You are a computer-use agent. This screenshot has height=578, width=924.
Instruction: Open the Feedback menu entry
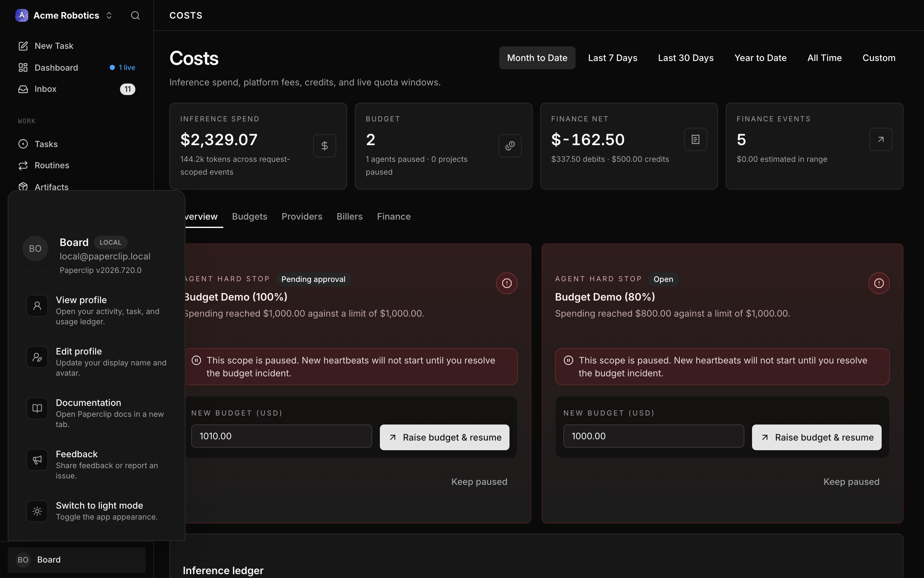pyautogui.click(x=97, y=464)
